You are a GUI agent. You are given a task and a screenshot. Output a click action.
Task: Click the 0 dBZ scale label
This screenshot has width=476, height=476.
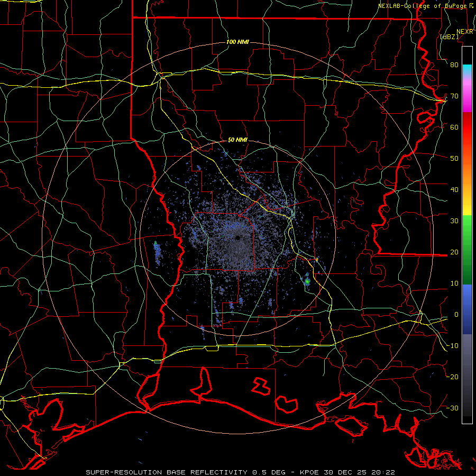click(x=456, y=315)
